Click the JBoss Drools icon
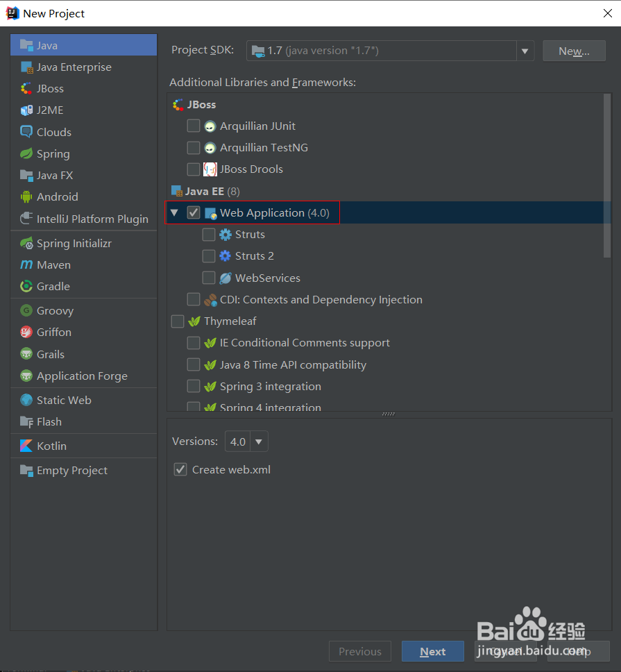621x672 pixels. (210, 169)
